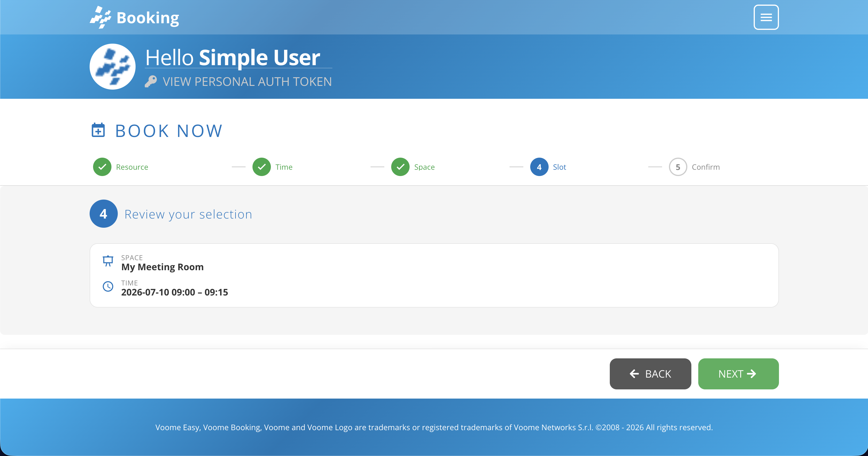The width and height of the screenshot is (868, 456).
Task: Click the SPACE field label
Action: point(132,258)
